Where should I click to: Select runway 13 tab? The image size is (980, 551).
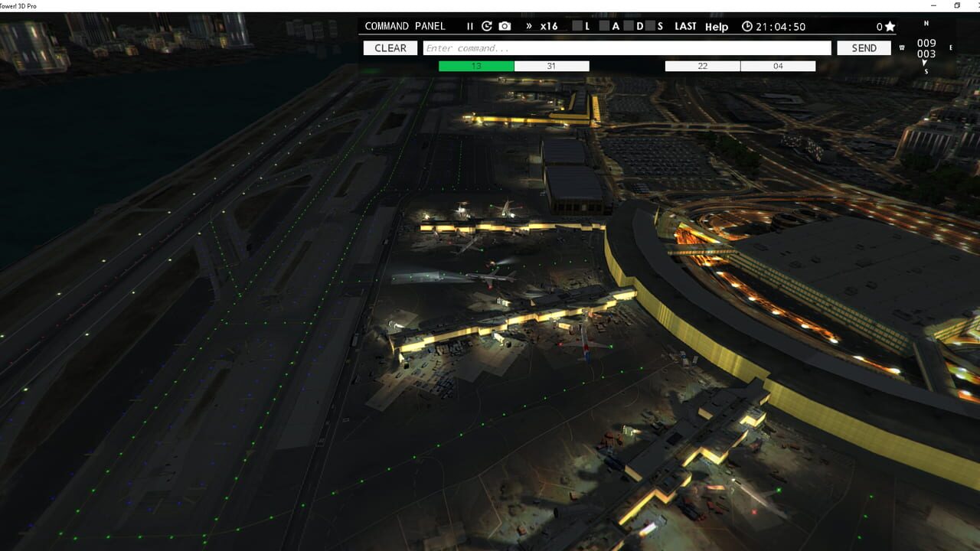476,67
